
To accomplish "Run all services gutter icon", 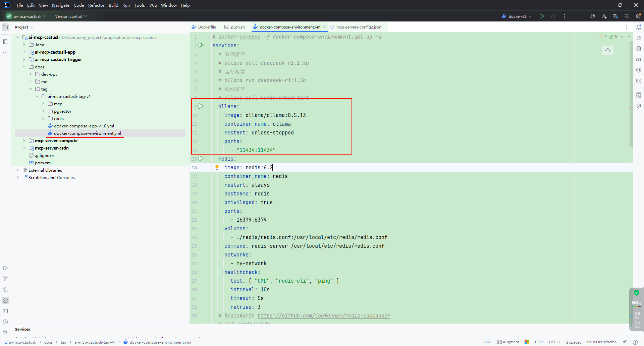I will coord(201,45).
